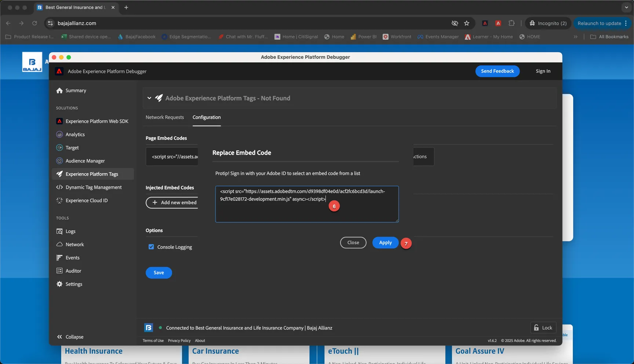The image size is (634, 364).
Task: Open Audience Manager icon
Action: [x=59, y=161]
